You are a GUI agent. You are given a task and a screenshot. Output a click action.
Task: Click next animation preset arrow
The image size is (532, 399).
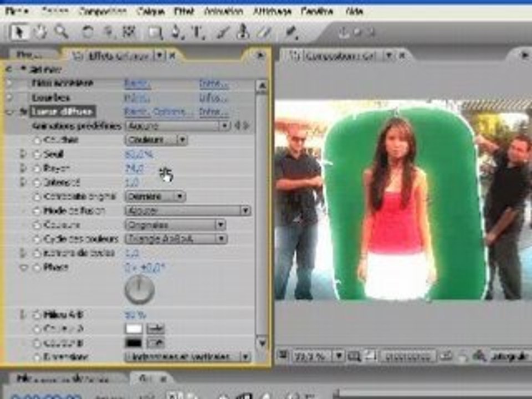[247, 126]
